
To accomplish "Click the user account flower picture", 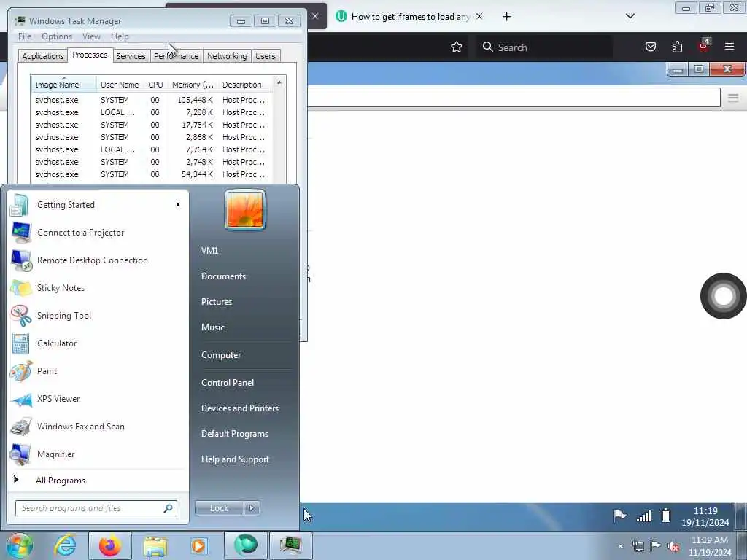I will click(245, 209).
